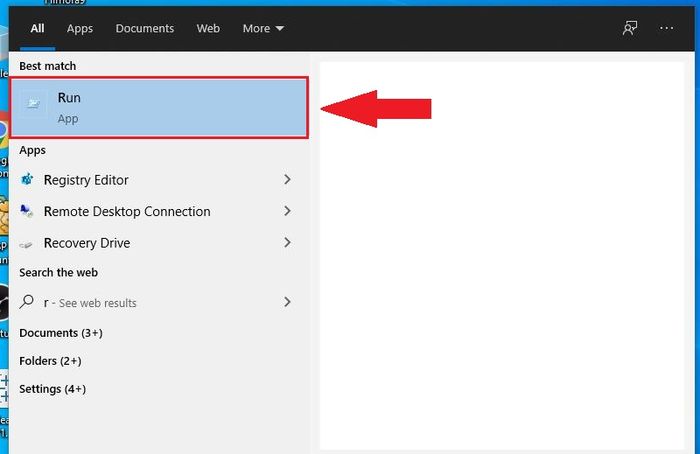The image size is (700, 454).
Task: Click the Recovery Drive icon
Action: click(x=26, y=244)
